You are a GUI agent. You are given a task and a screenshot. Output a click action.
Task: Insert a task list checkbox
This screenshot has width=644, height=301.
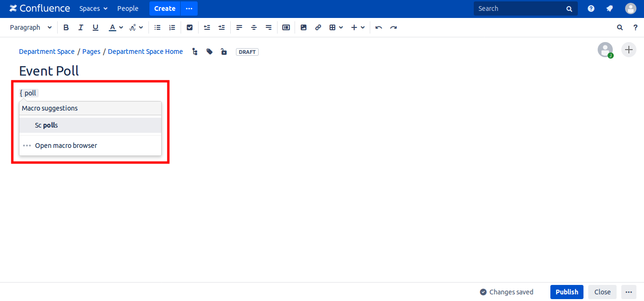point(190,27)
